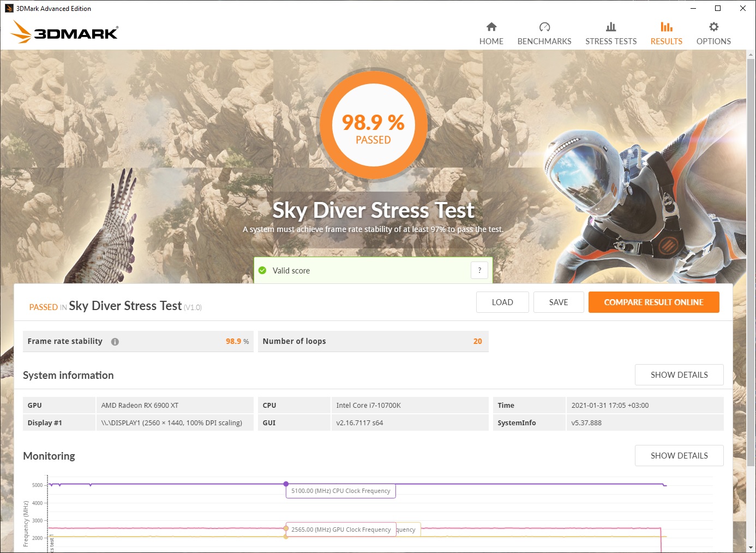Open the Benchmarks gauge icon
Screen dimensions: 756x553
pos(544,27)
